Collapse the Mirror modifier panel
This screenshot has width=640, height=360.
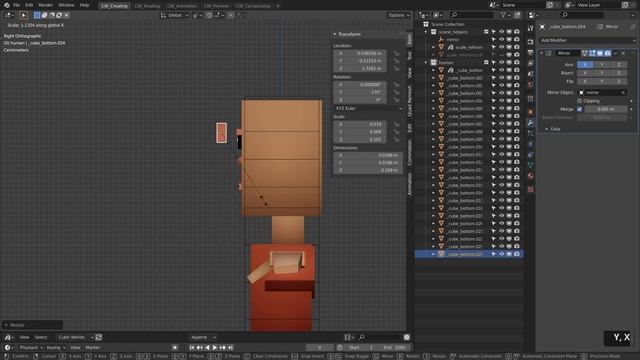click(542, 53)
